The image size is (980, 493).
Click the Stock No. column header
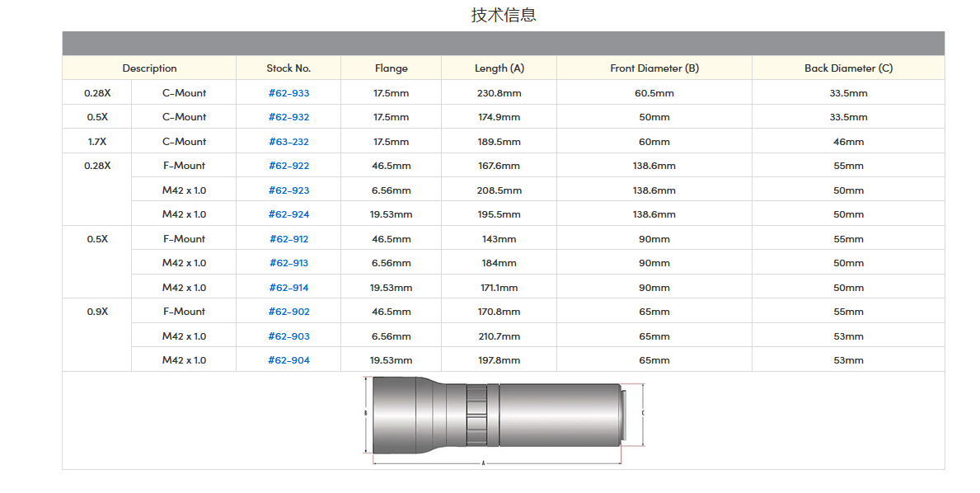click(288, 68)
